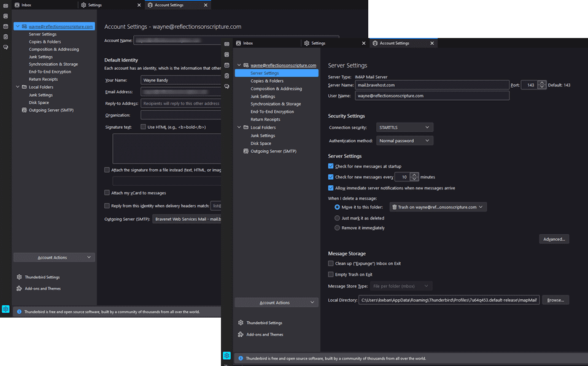The width and height of the screenshot is (588, 366).
Task: Open End-To-End Encryption in back window
Action: (50, 72)
